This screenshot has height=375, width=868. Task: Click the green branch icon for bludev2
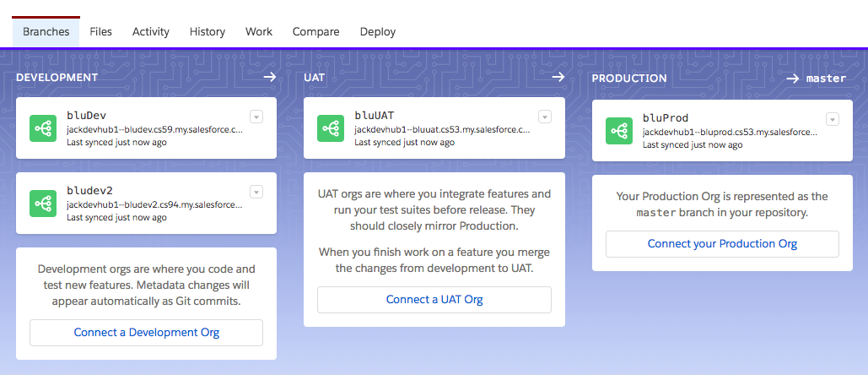(x=43, y=204)
